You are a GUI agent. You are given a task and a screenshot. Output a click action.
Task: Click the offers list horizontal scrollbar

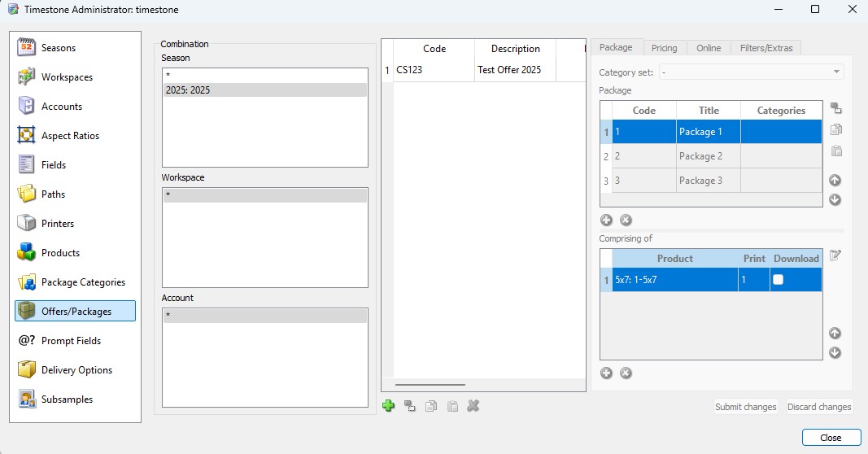tap(430, 385)
